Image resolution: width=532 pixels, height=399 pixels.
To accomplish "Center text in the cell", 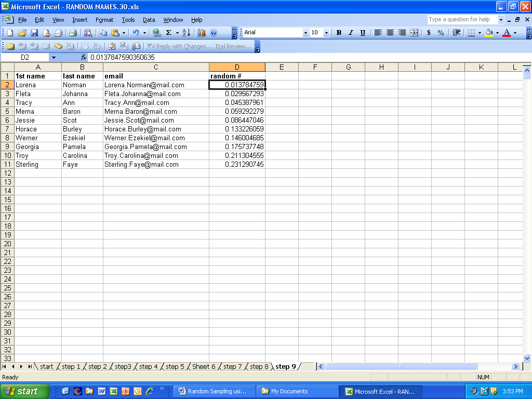I will [390, 33].
